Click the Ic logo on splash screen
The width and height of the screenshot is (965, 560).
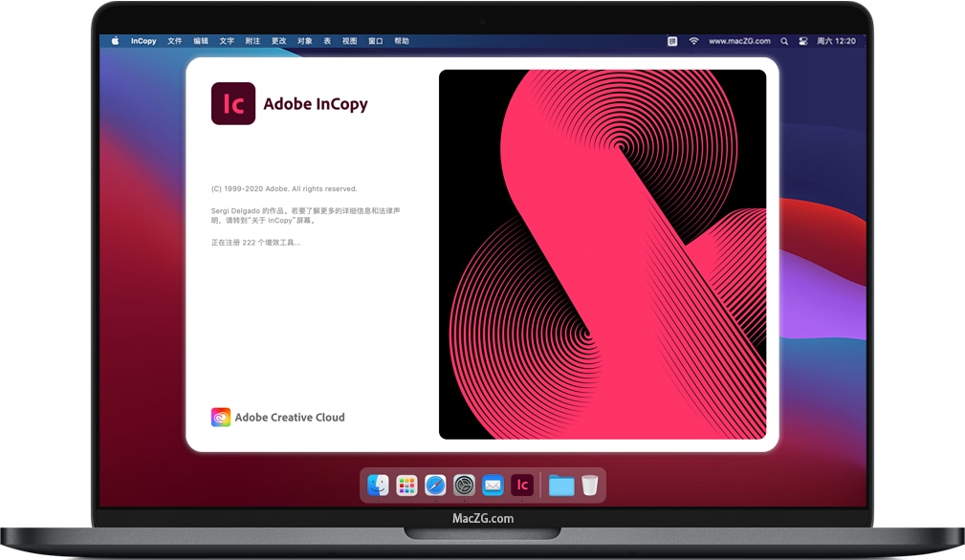233,104
